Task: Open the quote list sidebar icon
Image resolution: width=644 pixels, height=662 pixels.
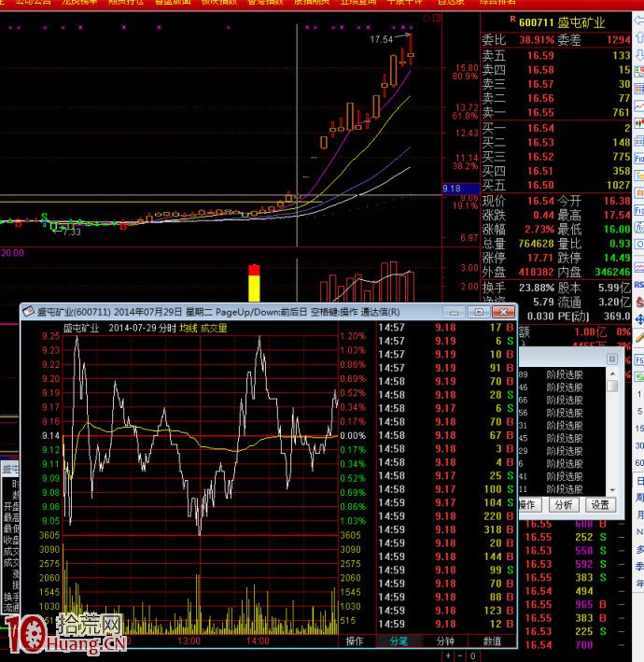Action: pos(639,71)
